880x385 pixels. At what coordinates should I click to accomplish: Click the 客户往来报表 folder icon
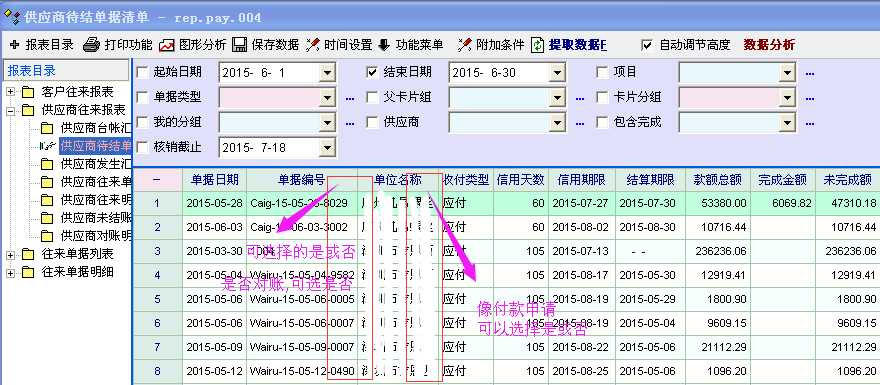pos(28,91)
